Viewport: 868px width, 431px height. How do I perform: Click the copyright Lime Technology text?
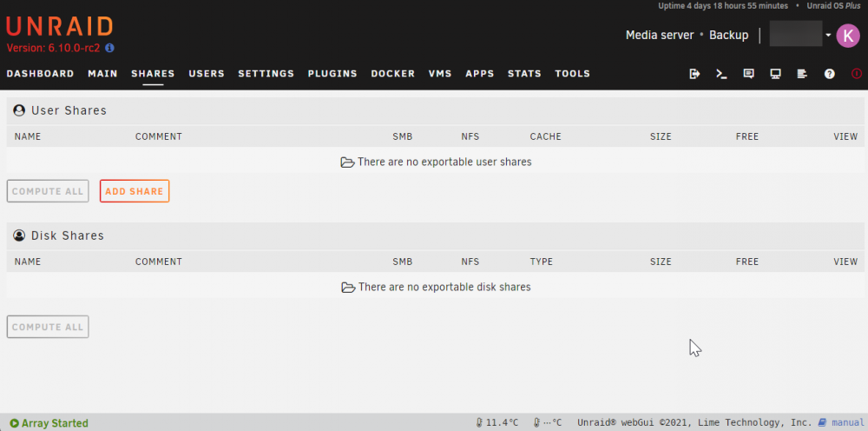point(694,422)
